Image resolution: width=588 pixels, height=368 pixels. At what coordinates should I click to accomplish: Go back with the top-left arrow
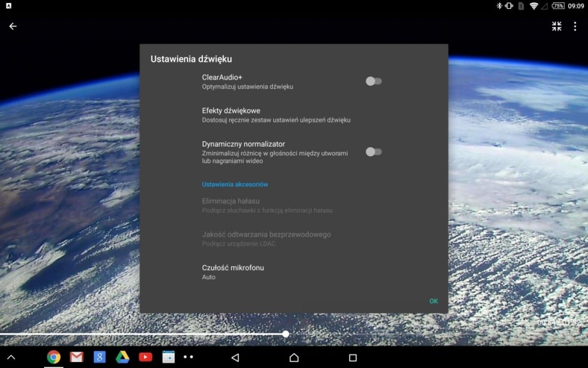(13, 26)
